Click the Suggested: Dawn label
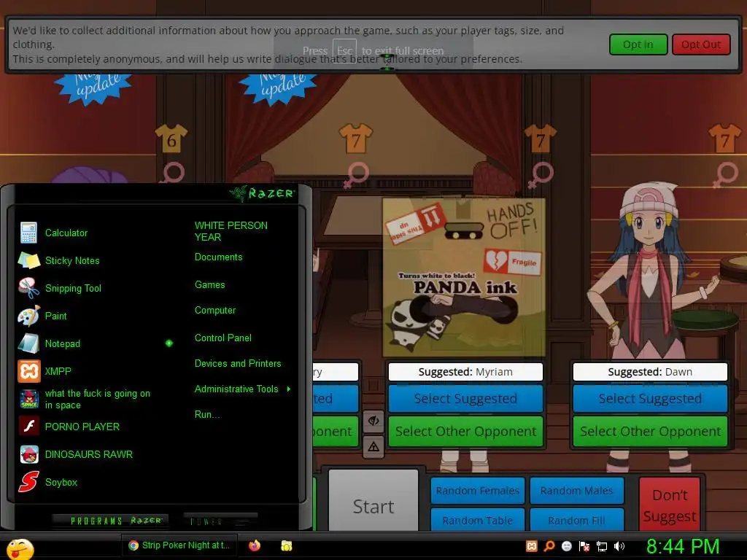The width and height of the screenshot is (747, 560). pyautogui.click(x=650, y=372)
